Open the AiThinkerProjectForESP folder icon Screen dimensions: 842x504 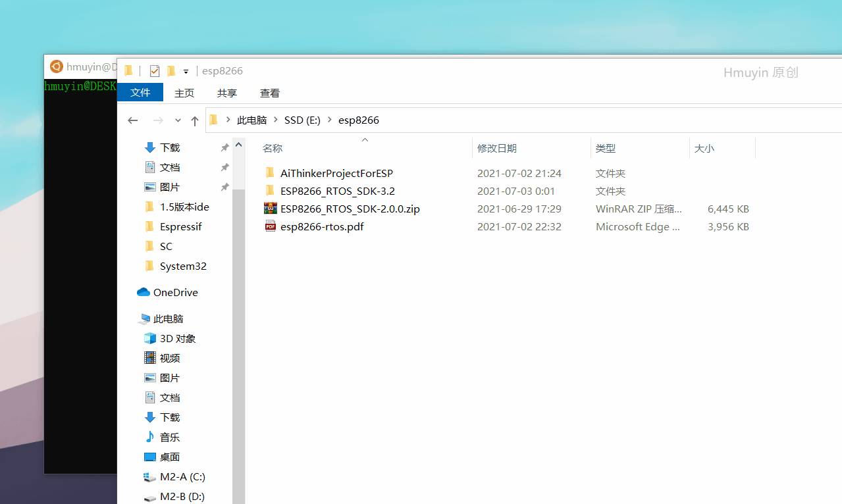tap(270, 172)
